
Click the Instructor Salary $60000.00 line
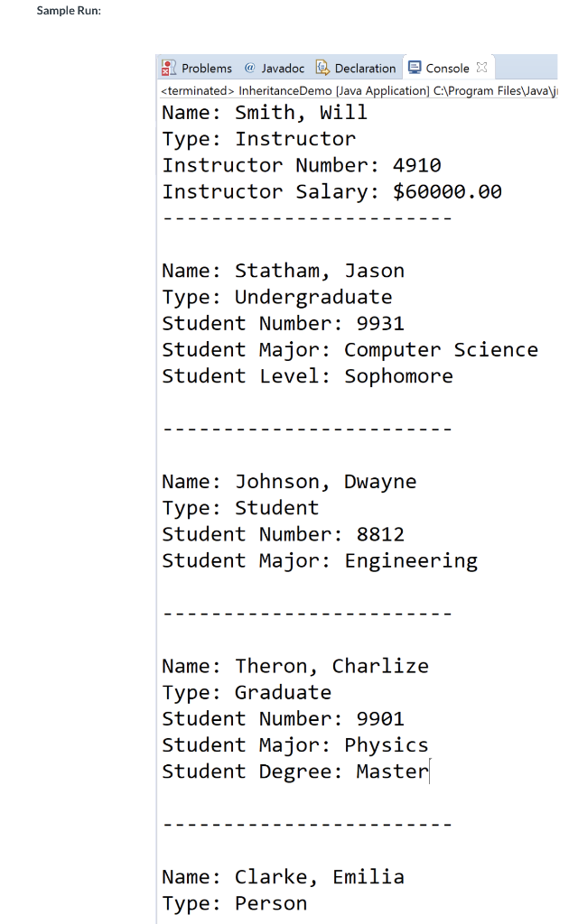click(332, 191)
